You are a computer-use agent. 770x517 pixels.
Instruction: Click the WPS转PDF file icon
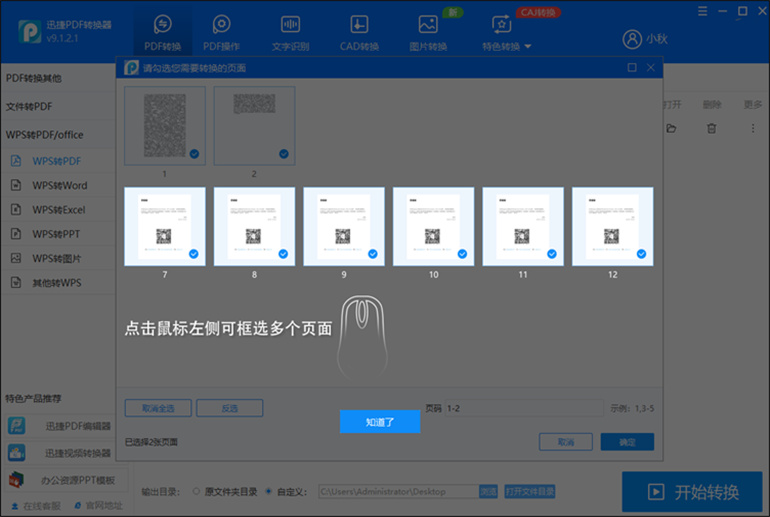coord(16,161)
